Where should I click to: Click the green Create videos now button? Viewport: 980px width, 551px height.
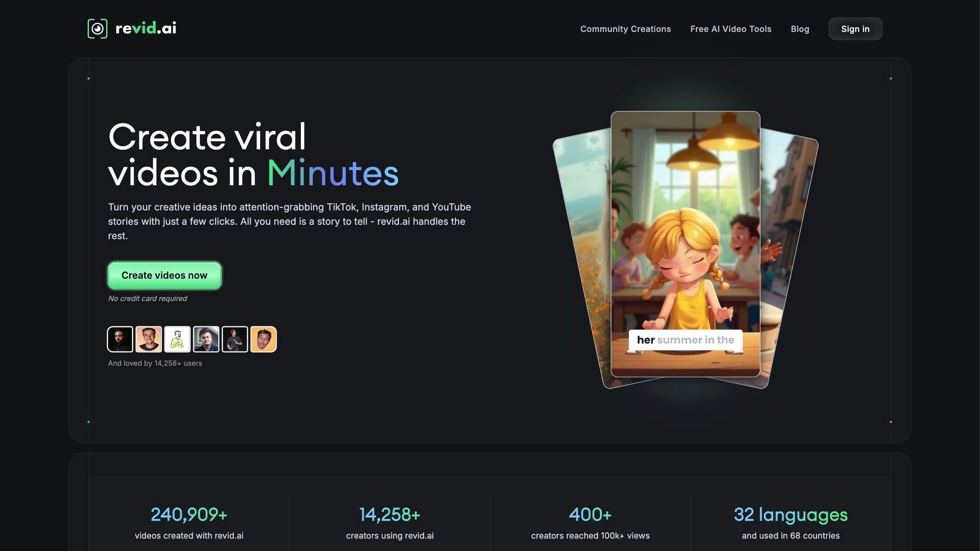pos(164,275)
